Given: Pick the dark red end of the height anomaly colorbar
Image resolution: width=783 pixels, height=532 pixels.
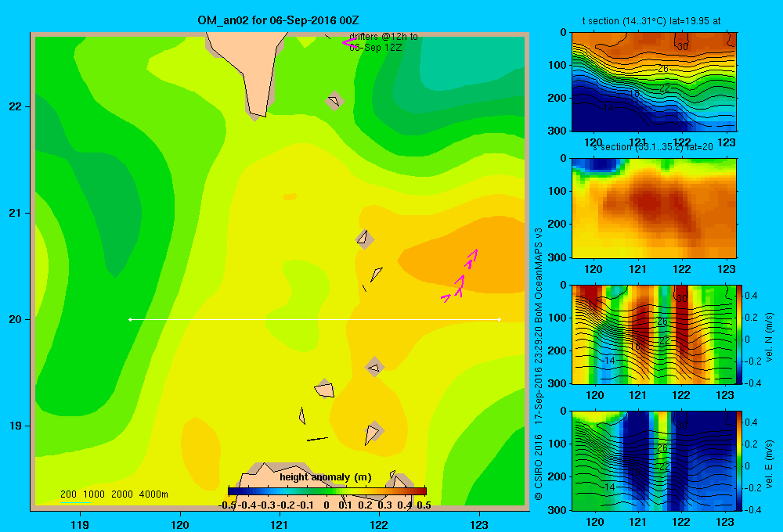Looking at the screenshot, I should coord(421,491).
